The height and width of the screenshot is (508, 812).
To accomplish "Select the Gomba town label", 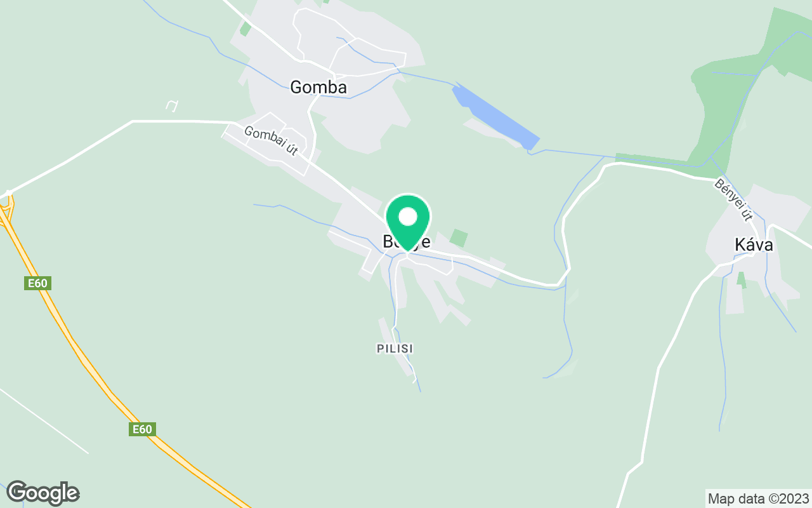I will [318, 87].
